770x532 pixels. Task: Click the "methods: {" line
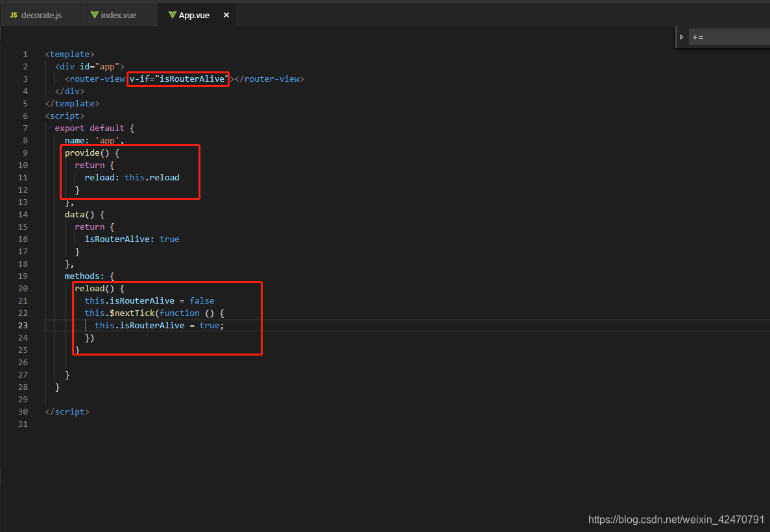(90, 276)
